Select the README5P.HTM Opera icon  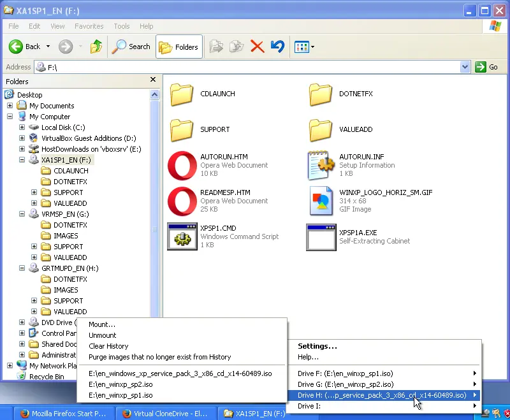(x=182, y=201)
